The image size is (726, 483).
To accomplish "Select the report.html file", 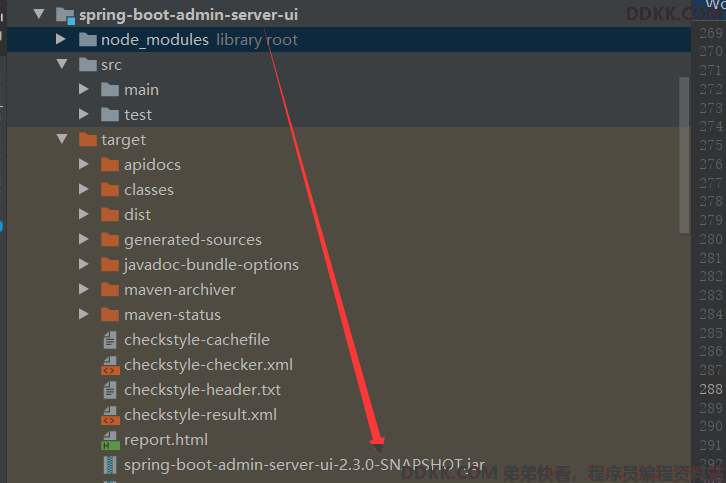I will pos(166,440).
